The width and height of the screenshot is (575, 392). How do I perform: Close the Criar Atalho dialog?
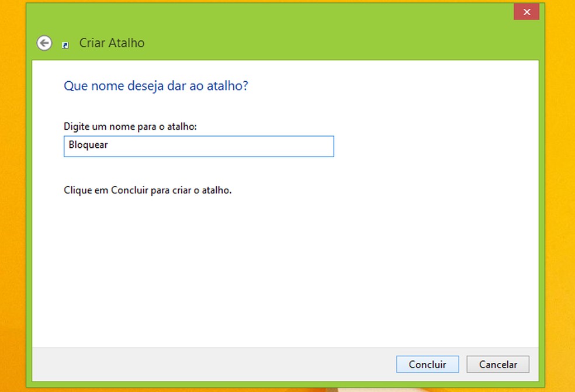[x=526, y=12]
